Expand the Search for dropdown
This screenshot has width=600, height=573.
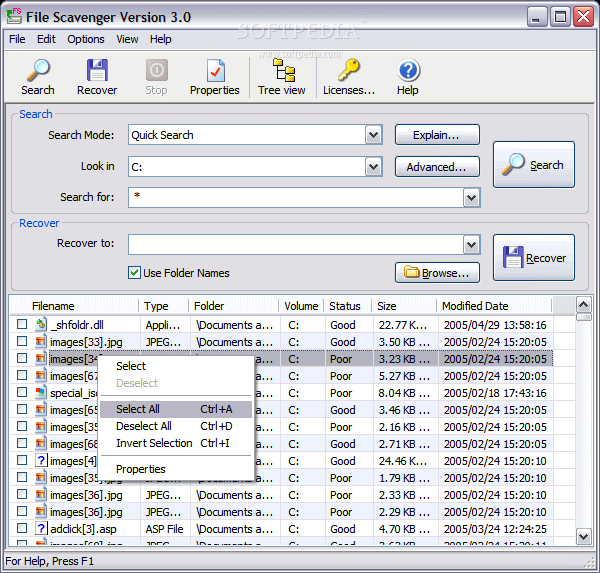[x=471, y=198]
